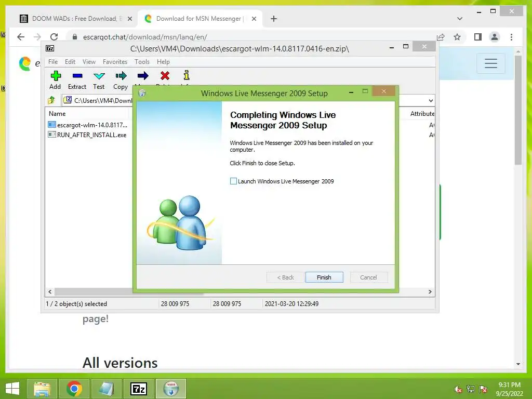This screenshot has width=532, height=399.
Task: Open the hamburger menu on Escargot site
Action: click(x=490, y=63)
